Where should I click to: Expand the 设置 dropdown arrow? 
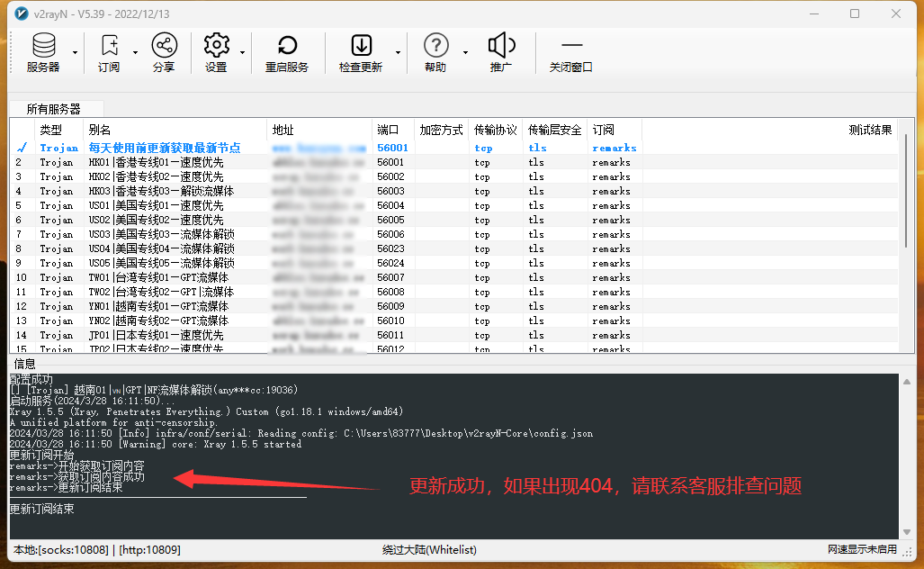point(241,52)
